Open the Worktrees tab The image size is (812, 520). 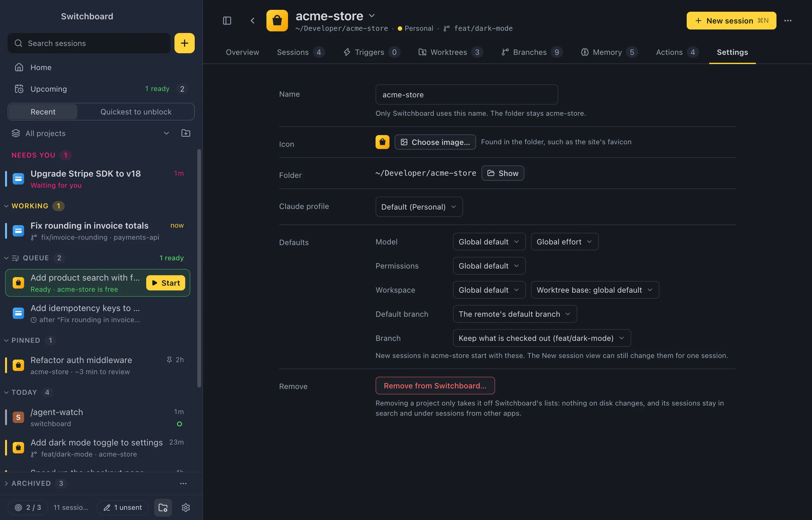450,52
